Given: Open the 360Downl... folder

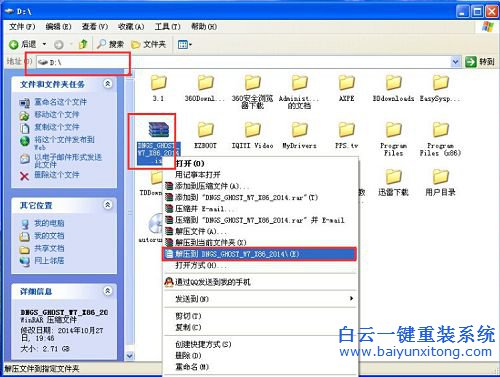Looking at the screenshot, I should (205, 88).
